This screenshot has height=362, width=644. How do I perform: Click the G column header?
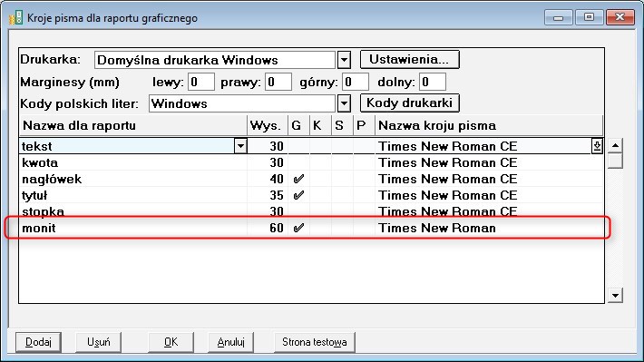(x=298, y=125)
